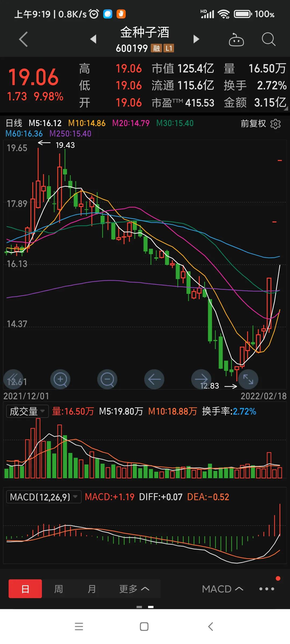Viewport: 290px width, 644px height.
Task: Move the chart left with arrow button
Action: point(154,379)
